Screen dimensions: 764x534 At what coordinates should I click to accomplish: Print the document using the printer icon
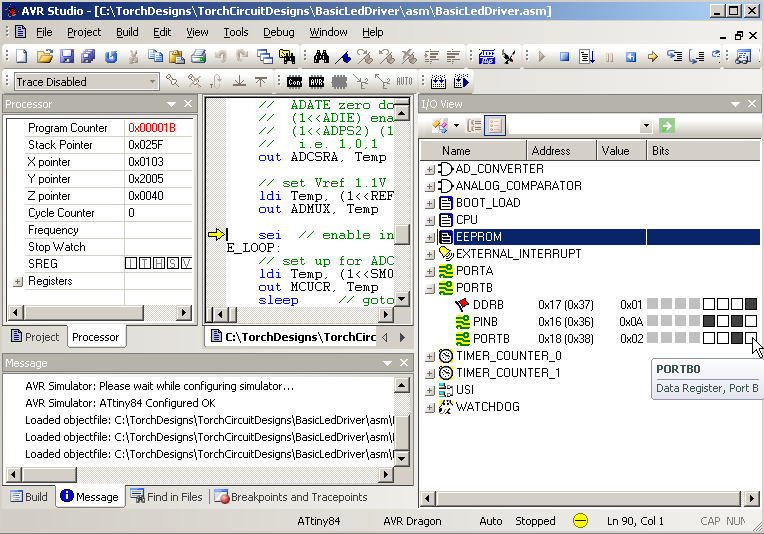[198, 57]
